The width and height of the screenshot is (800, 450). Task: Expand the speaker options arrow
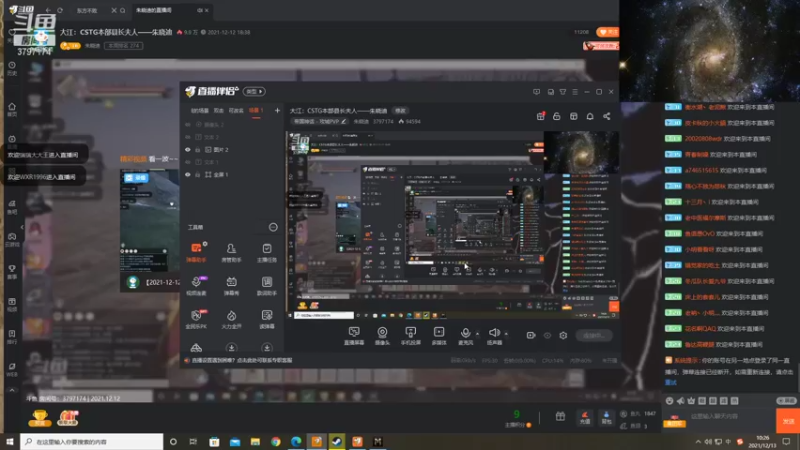point(506,334)
